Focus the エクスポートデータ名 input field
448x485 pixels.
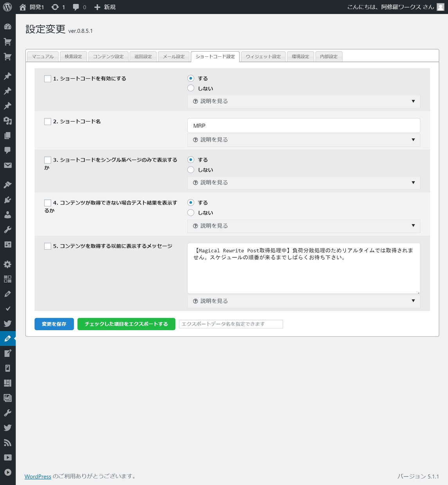click(x=231, y=324)
